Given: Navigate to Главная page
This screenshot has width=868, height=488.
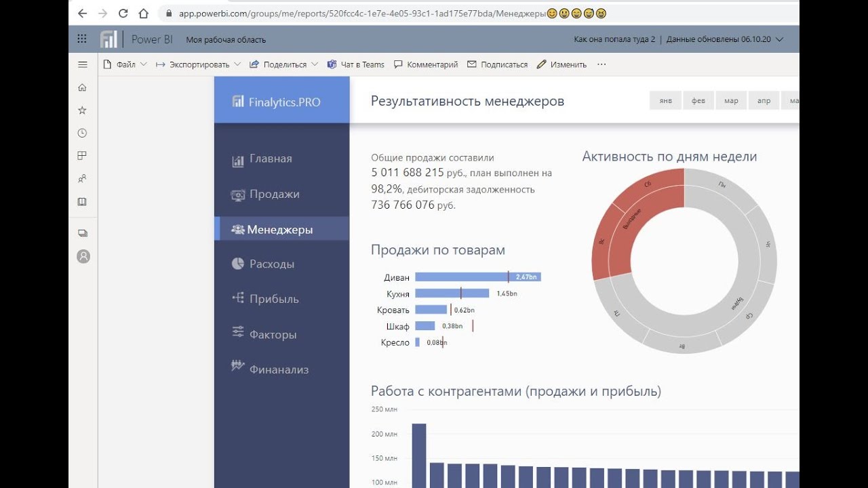Looking at the screenshot, I should (x=271, y=159).
